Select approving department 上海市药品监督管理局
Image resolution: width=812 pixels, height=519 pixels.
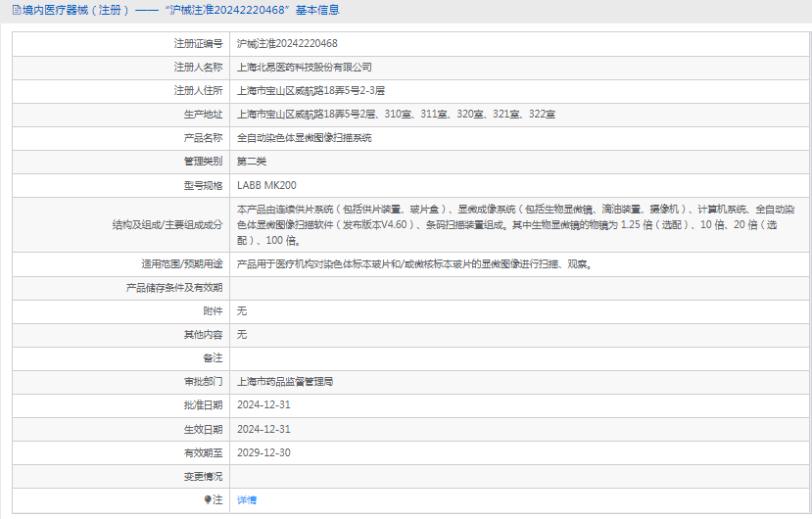point(285,382)
